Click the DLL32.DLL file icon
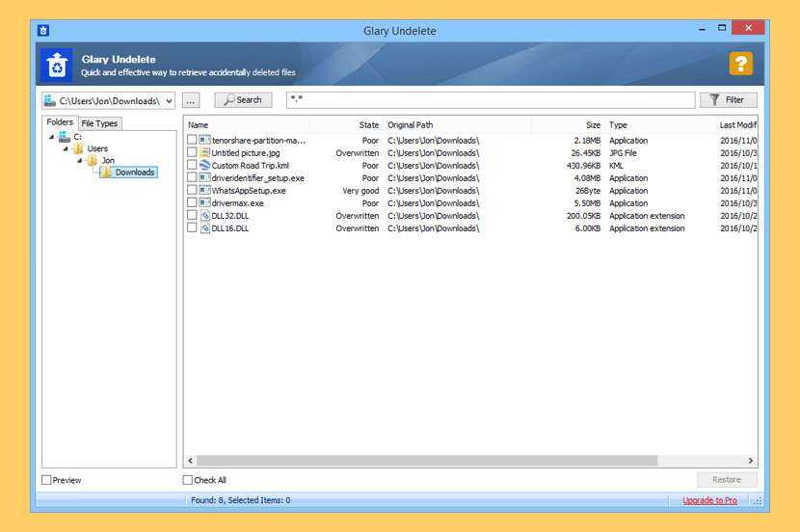 point(204,216)
